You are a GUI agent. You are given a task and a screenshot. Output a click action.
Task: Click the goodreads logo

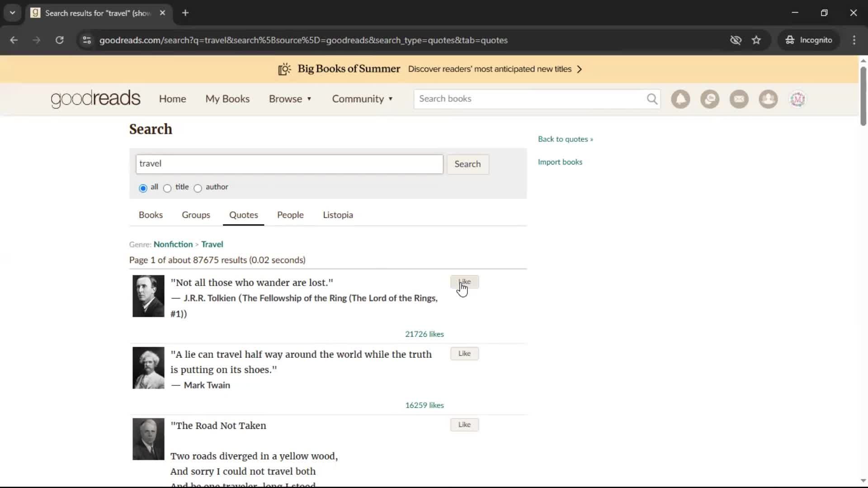click(95, 99)
